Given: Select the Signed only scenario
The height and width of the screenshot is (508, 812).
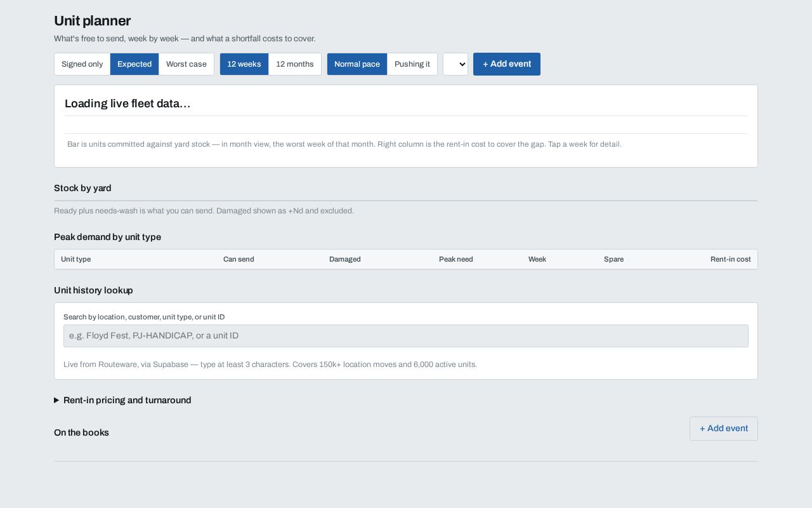Looking at the screenshot, I should (x=82, y=64).
